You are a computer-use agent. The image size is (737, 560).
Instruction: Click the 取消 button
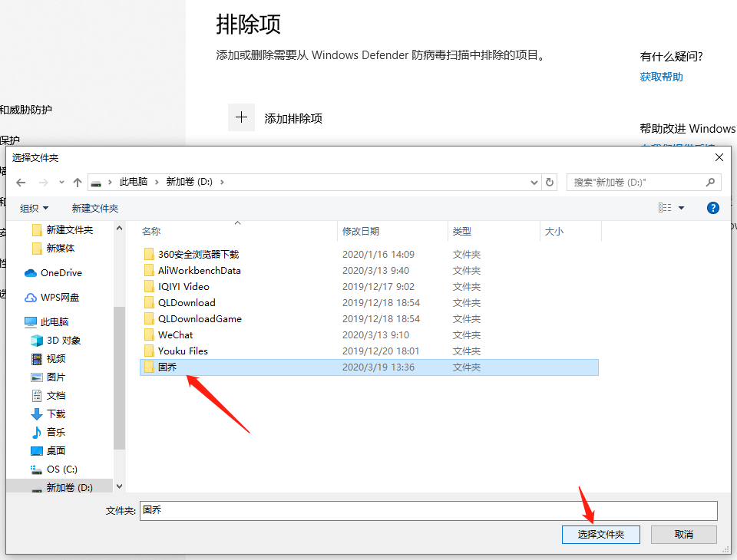tap(683, 535)
